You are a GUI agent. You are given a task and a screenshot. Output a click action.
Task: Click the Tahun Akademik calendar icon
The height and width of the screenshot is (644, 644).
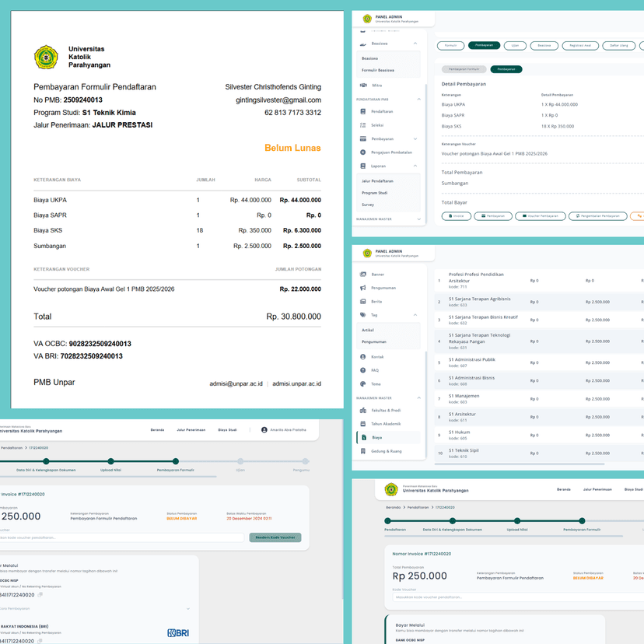click(362, 424)
